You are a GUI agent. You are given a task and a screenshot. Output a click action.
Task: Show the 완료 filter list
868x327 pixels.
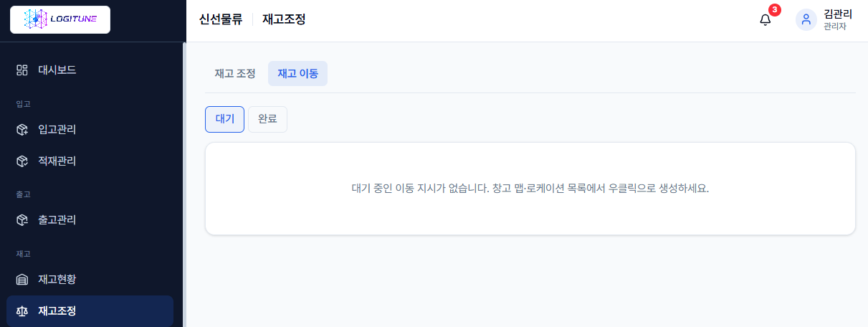point(267,119)
